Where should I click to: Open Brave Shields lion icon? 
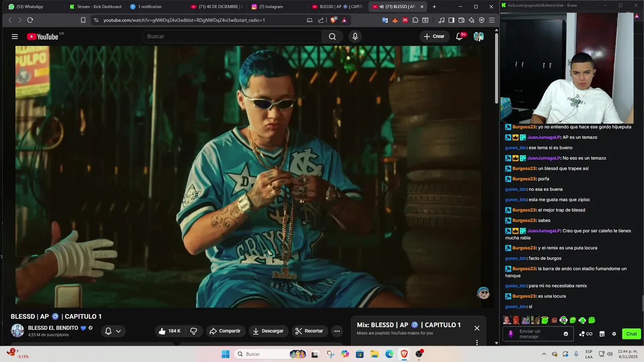coord(333,20)
